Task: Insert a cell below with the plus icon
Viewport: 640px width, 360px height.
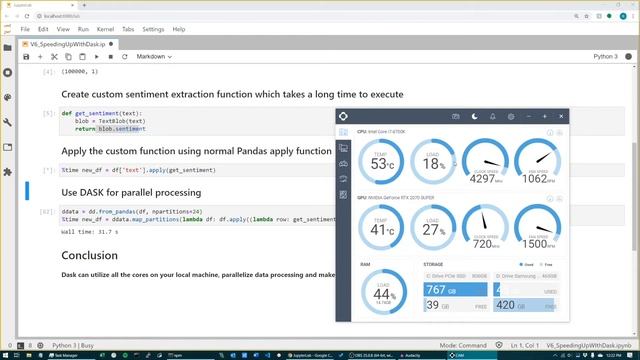Action: (40, 57)
